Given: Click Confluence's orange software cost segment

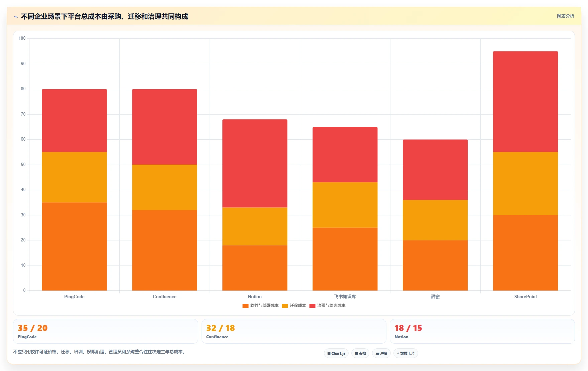Looking at the screenshot, I should 164,250.
